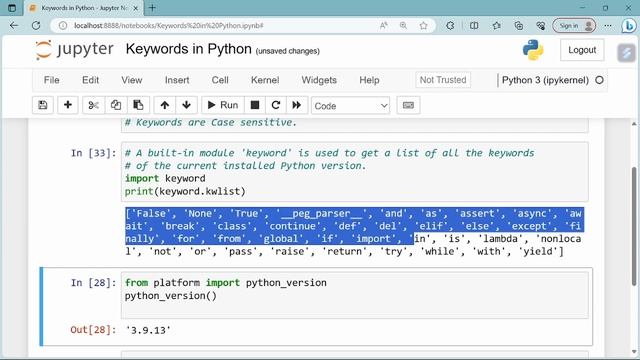
Task: Cut selected cells with scissors icon
Action: tap(93, 105)
